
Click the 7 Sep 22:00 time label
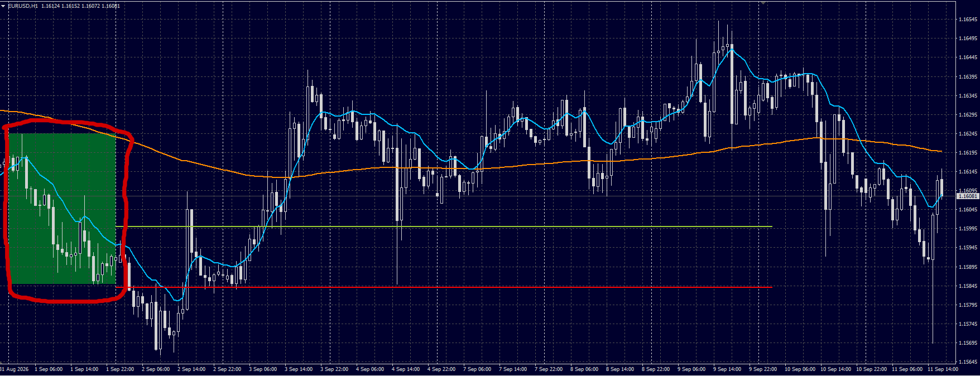point(549,369)
